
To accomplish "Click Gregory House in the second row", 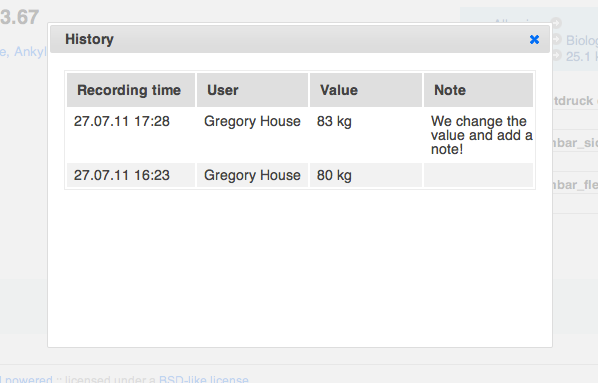I will click(252, 175).
